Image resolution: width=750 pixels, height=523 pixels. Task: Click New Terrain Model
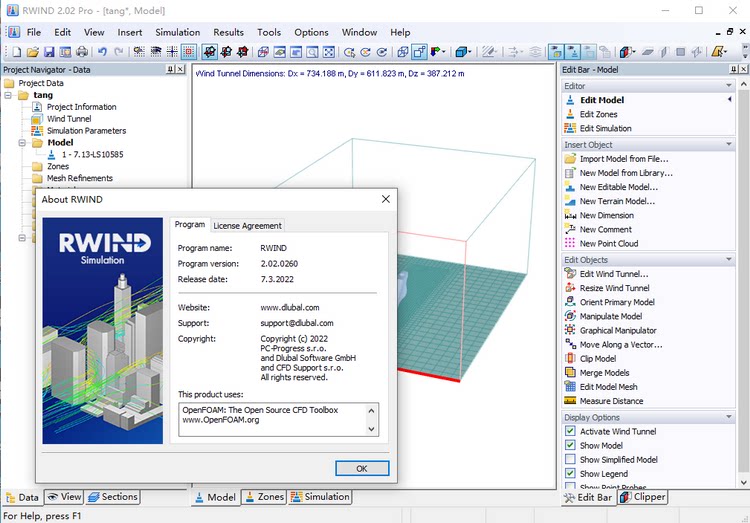[617, 201]
